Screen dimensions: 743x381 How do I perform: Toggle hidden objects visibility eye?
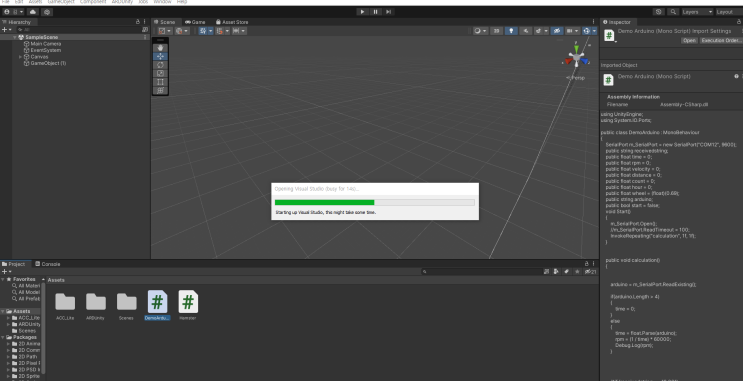pos(557,31)
